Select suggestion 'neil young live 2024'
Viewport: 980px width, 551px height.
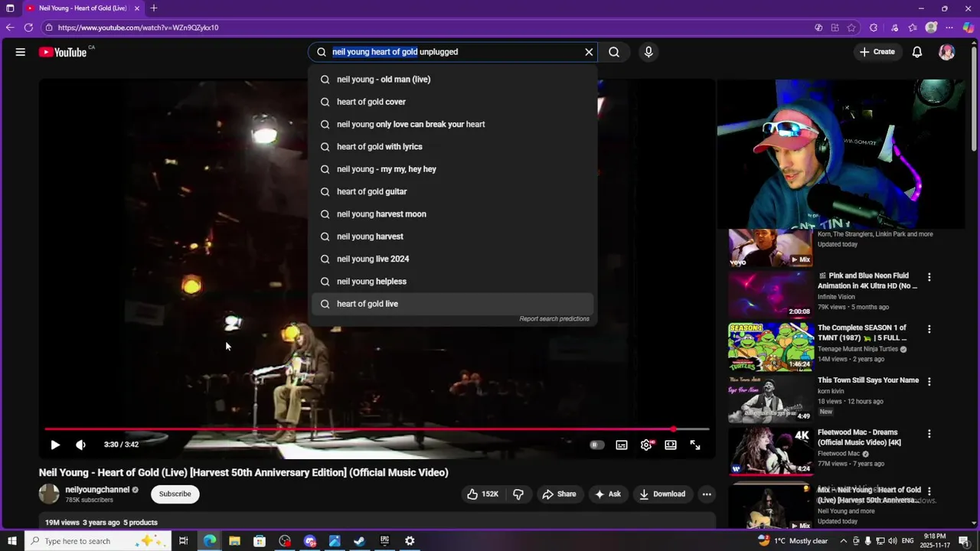pos(453,259)
